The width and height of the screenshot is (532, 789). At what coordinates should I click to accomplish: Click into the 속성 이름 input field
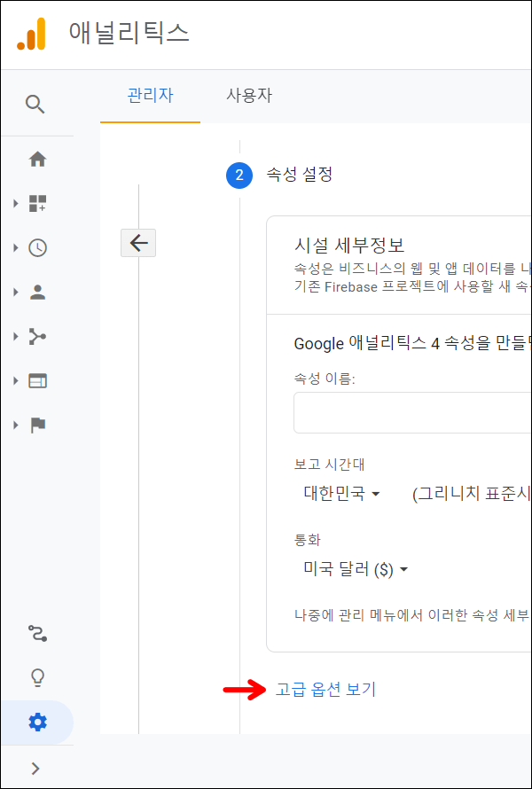point(412,412)
